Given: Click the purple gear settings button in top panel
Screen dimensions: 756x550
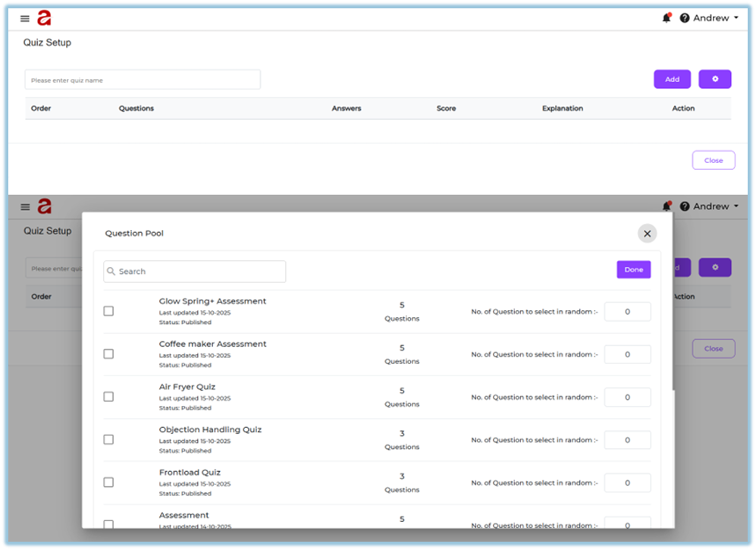Looking at the screenshot, I should pos(714,79).
